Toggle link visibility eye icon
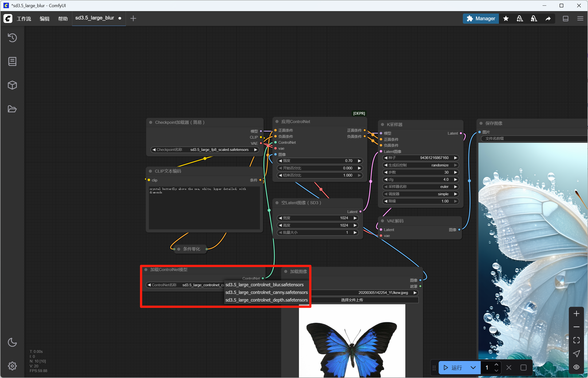Screen dimensions: 588x378 click(x=576, y=367)
